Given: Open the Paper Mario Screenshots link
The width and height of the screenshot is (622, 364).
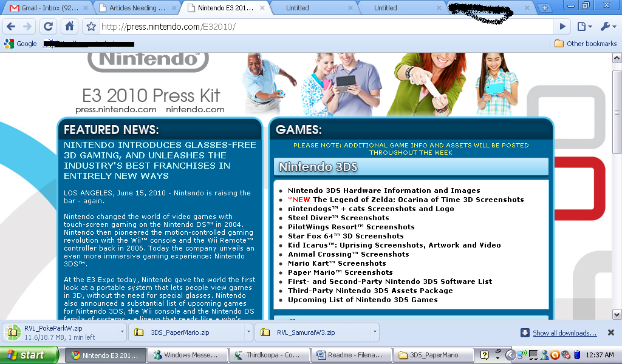Looking at the screenshot, I should pyautogui.click(x=340, y=272).
